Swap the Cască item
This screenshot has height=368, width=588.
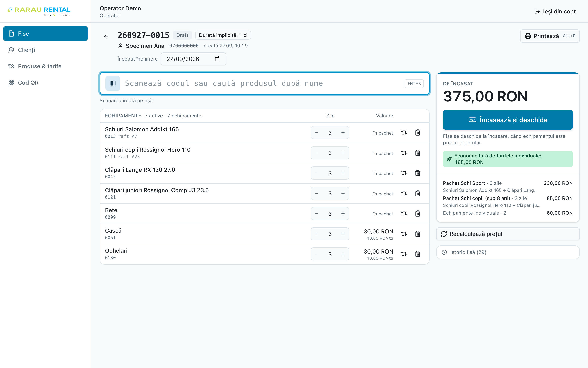pyautogui.click(x=404, y=234)
